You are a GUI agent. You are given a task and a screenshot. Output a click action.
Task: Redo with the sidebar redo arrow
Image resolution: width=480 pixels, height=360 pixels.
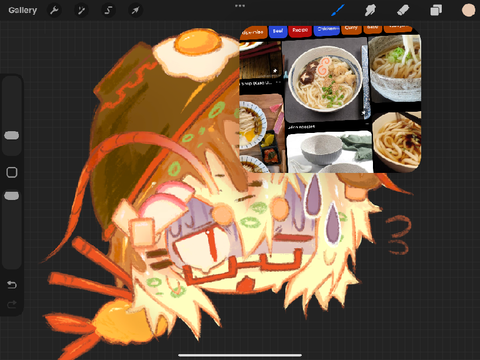12,304
